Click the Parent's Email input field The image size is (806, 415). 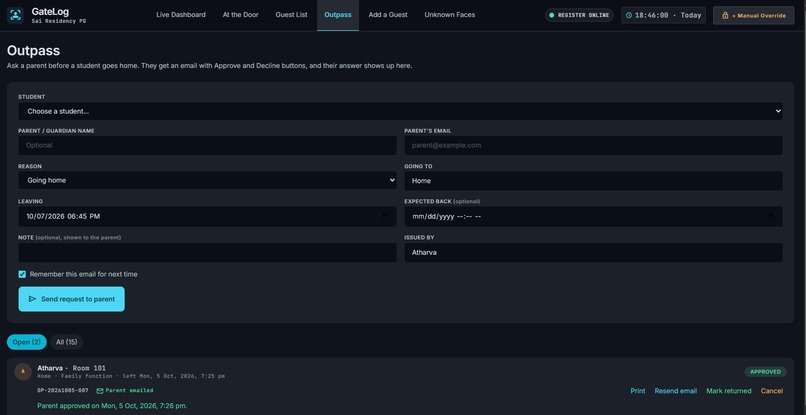pyautogui.click(x=593, y=146)
